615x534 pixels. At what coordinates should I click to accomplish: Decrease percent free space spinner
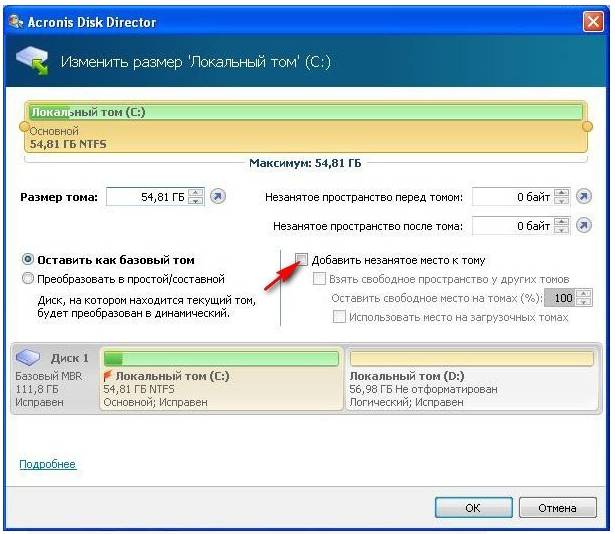(x=584, y=302)
